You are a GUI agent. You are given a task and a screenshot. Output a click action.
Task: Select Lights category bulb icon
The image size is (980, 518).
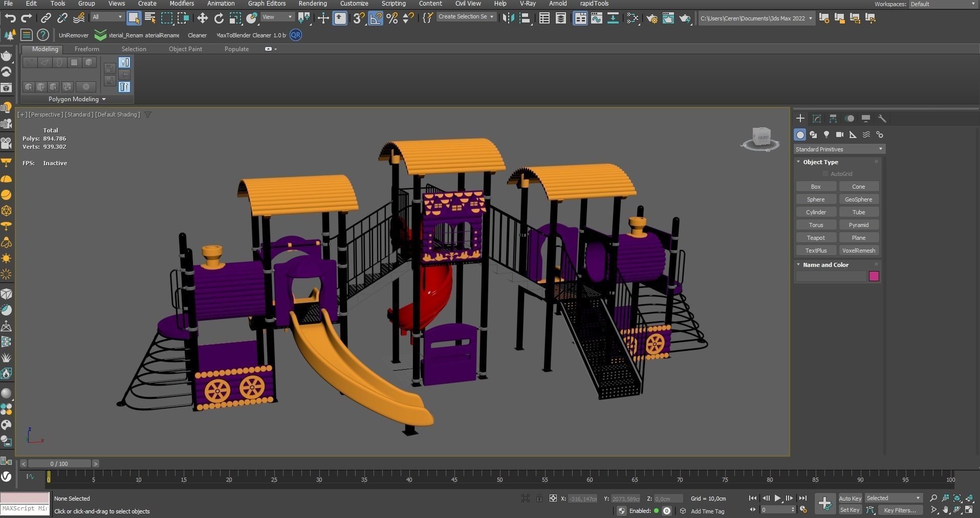826,134
